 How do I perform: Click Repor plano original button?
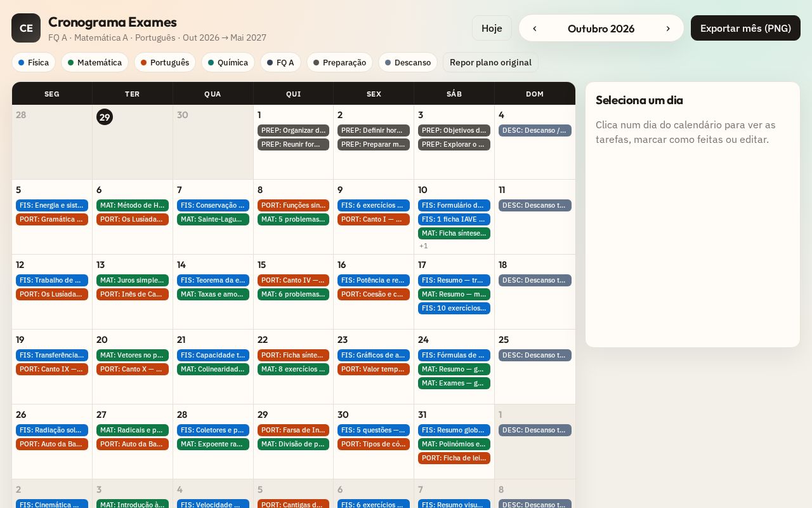click(490, 62)
